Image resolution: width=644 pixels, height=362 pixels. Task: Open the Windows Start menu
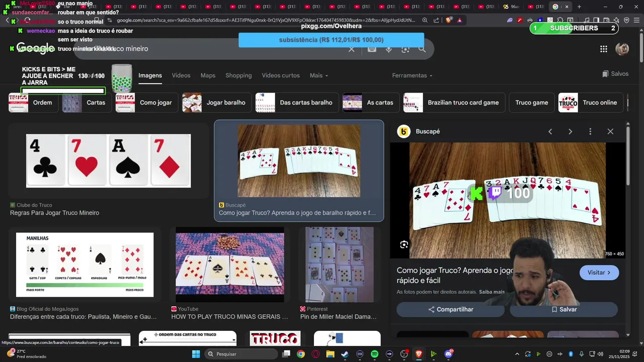(x=196, y=354)
